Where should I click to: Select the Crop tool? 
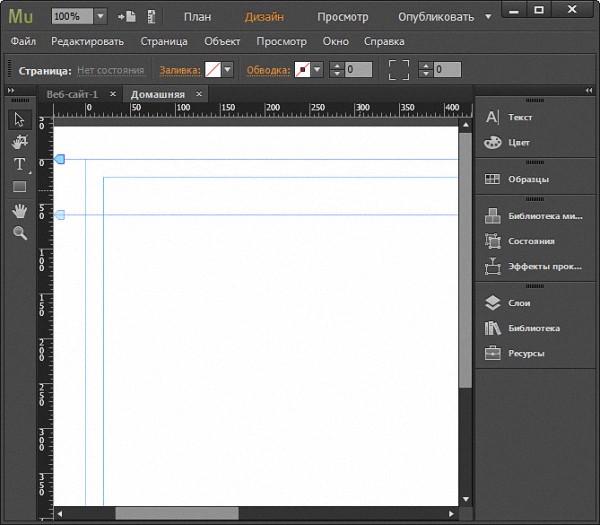click(19, 142)
